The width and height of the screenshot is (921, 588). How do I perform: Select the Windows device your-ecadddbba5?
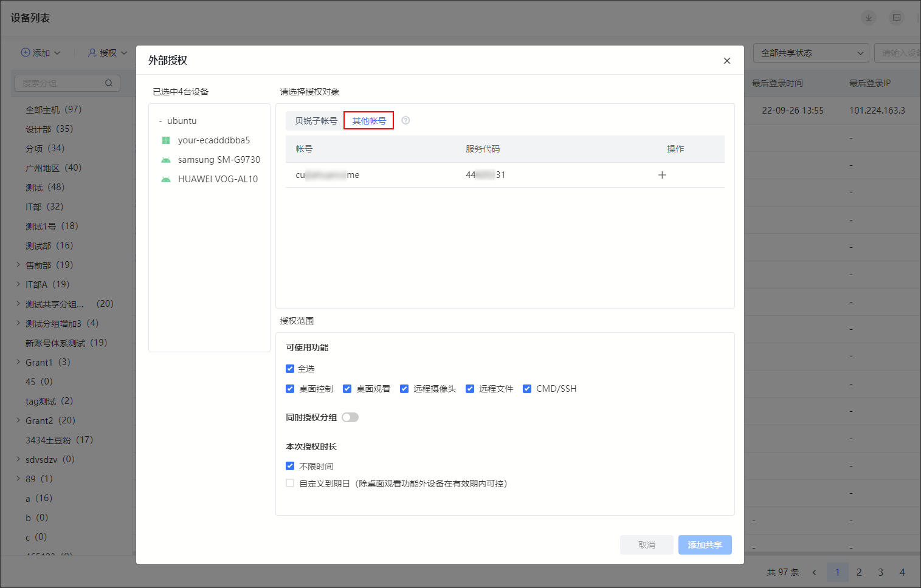(213, 140)
